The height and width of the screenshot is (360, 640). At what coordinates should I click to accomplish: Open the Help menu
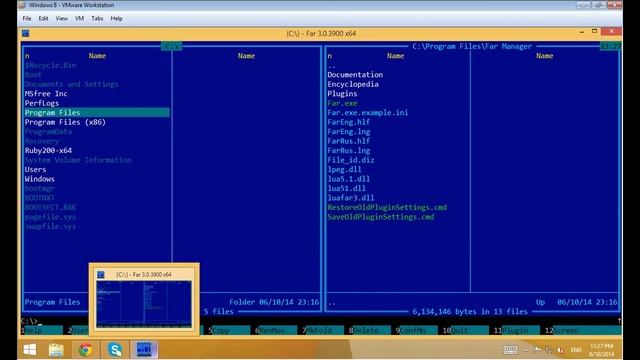116,18
